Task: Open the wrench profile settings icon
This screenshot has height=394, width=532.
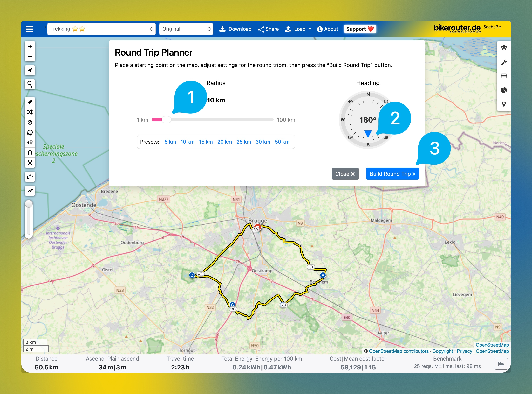Action: point(504,62)
